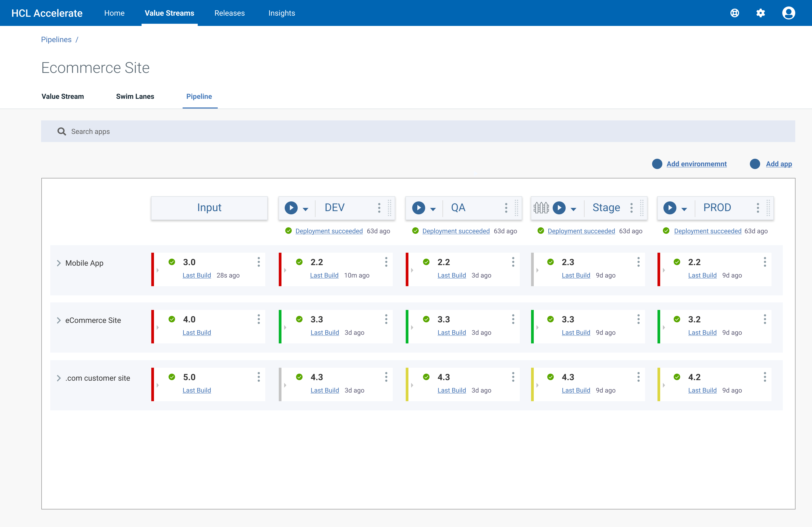The height and width of the screenshot is (527, 812).
Task: Open kebab menu for .com customer site 5.0
Action: click(x=259, y=377)
